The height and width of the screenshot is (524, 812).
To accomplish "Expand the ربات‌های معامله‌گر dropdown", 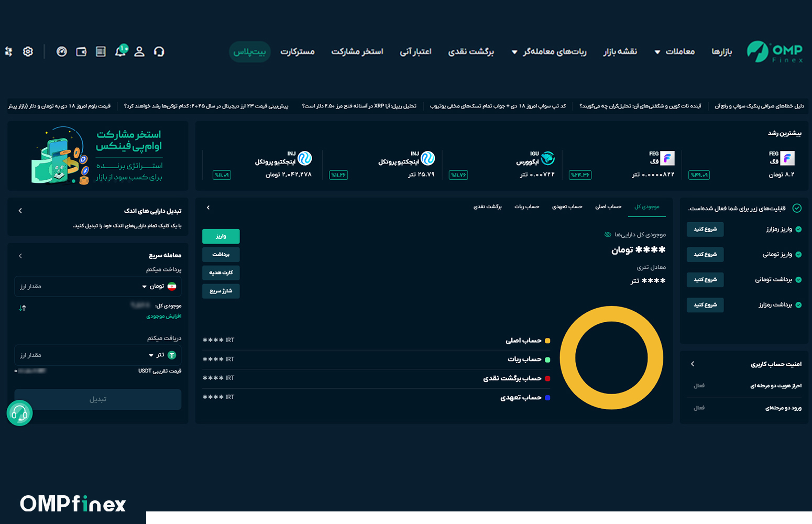I will coord(549,51).
